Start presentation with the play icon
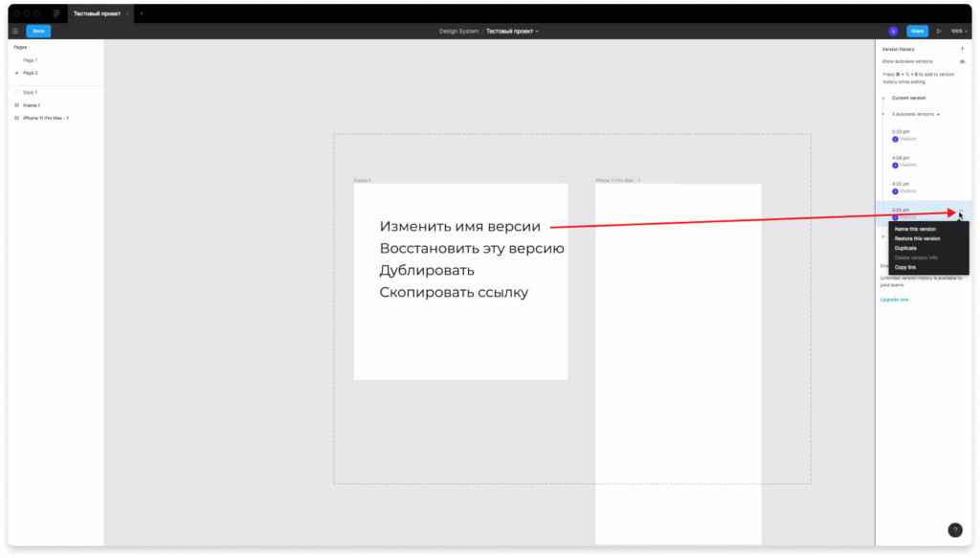Image resolution: width=980 pixels, height=558 pixels. click(939, 31)
